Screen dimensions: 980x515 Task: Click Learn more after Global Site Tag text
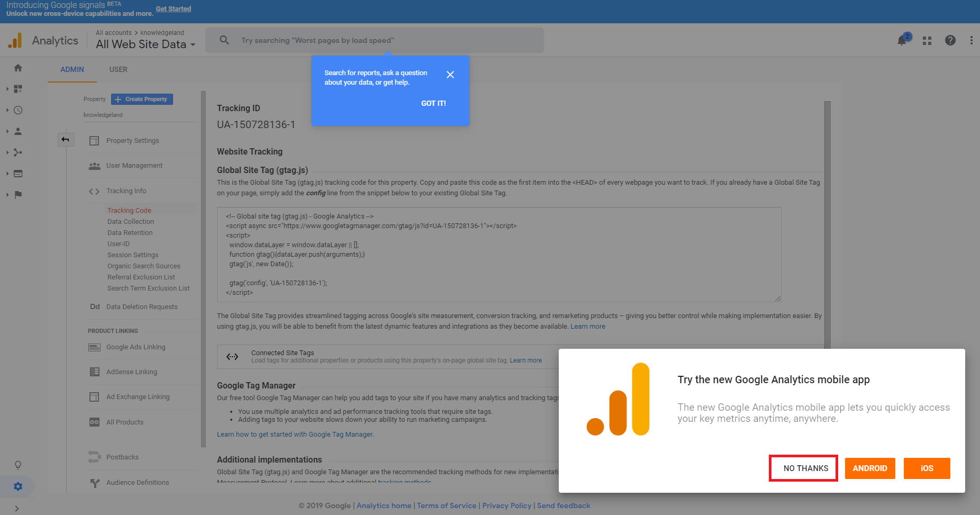click(588, 327)
